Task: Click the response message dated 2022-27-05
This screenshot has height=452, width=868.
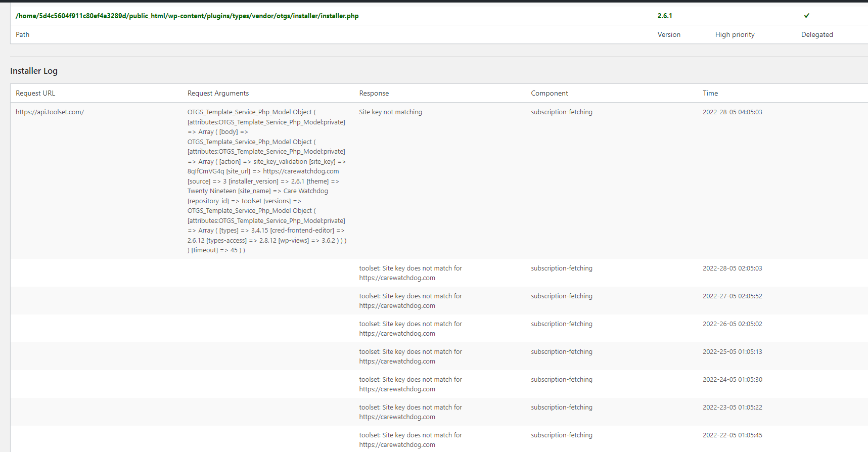Action: [410, 301]
